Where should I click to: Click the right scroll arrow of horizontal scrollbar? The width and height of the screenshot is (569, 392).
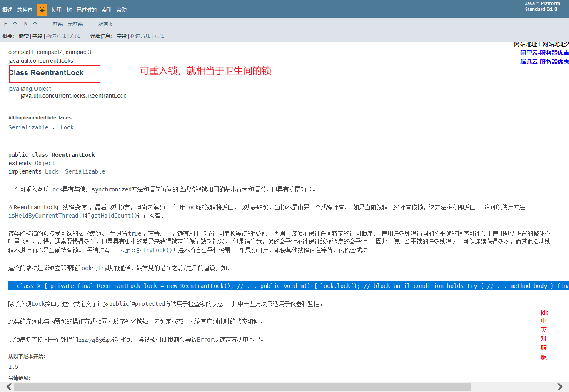click(560, 387)
